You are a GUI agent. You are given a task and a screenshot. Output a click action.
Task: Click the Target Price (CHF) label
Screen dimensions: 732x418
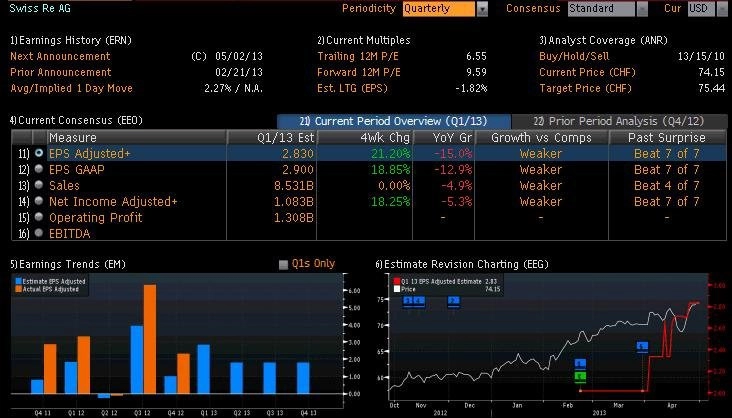tap(585, 88)
